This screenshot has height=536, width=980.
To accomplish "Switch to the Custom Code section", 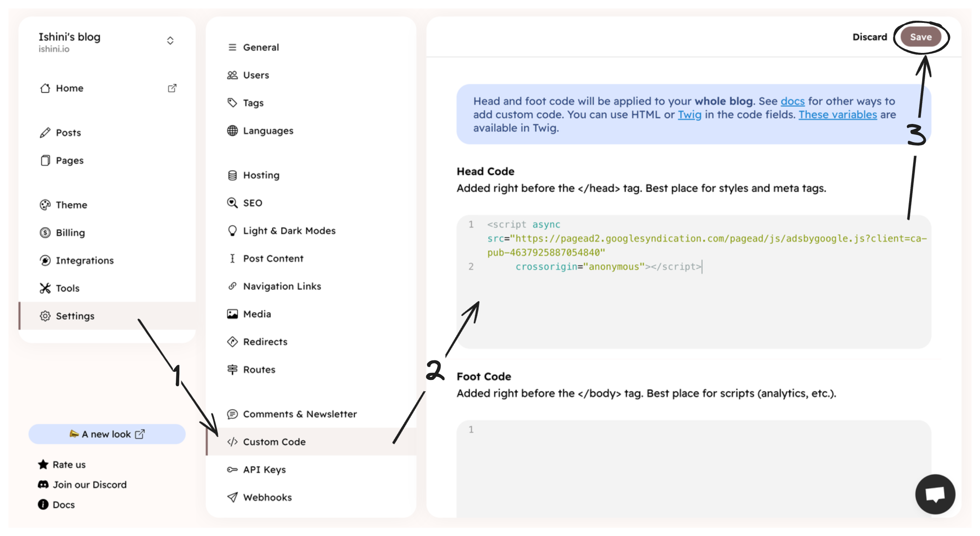I will [274, 441].
